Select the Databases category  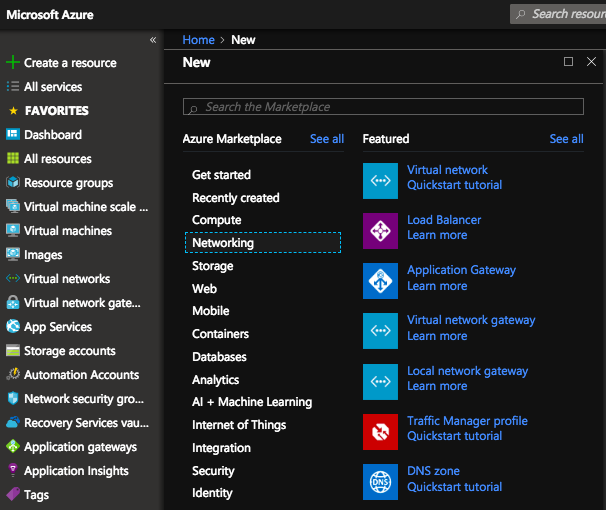219,357
